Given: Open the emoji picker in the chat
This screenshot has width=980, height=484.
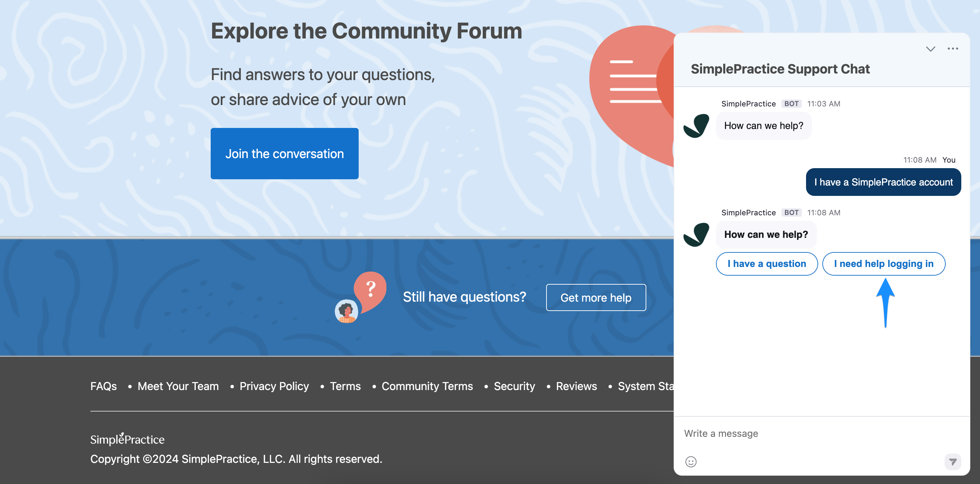Looking at the screenshot, I should [692, 461].
